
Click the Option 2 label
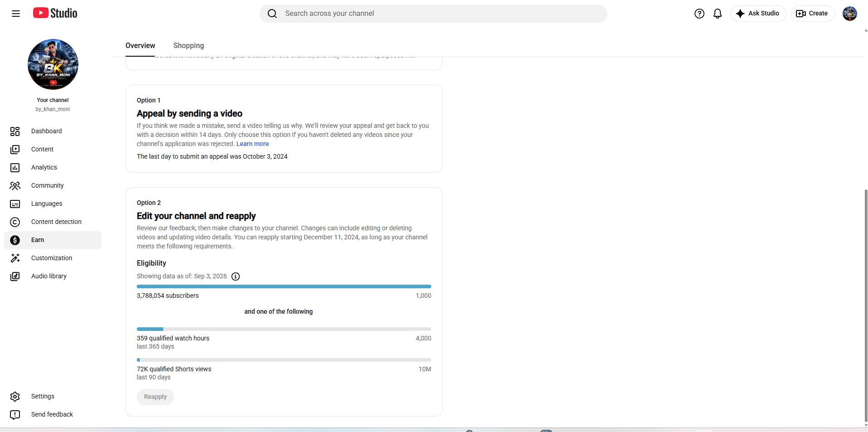coord(149,203)
